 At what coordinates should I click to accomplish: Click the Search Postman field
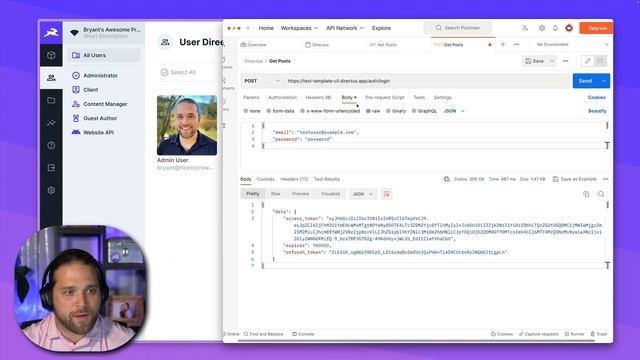click(458, 28)
